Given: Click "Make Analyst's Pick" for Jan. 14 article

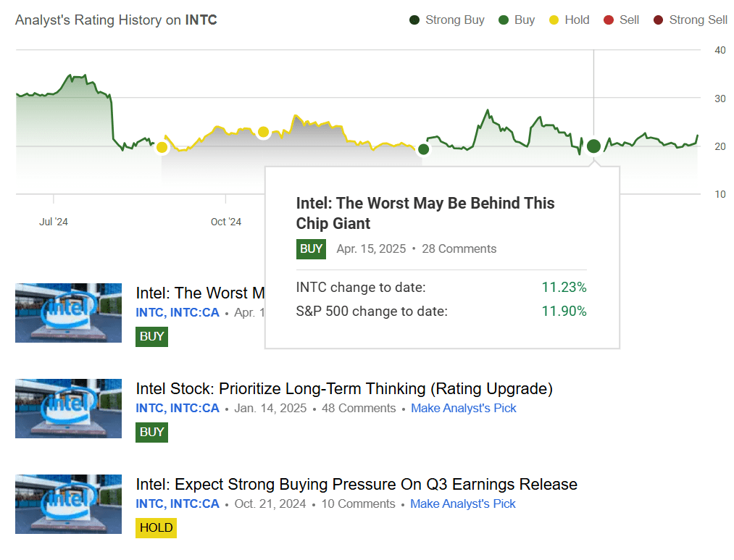Looking at the screenshot, I should point(463,408).
